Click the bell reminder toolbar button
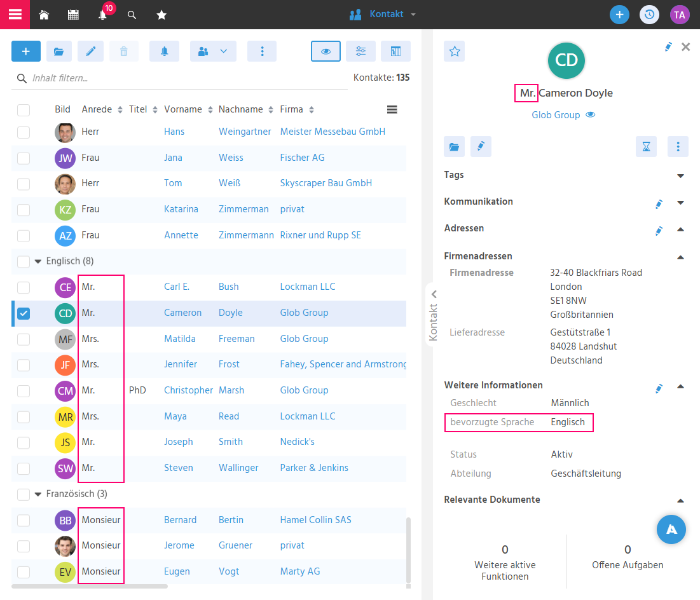Viewport: 700px width, 600px height. pyautogui.click(x=164, y=51)
